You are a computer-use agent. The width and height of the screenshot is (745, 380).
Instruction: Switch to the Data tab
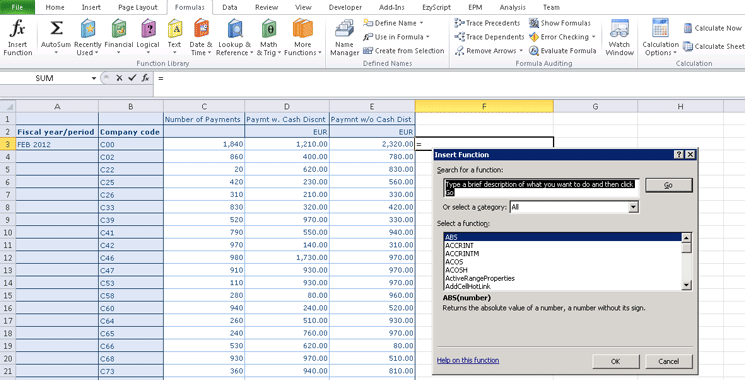point(229,7)
